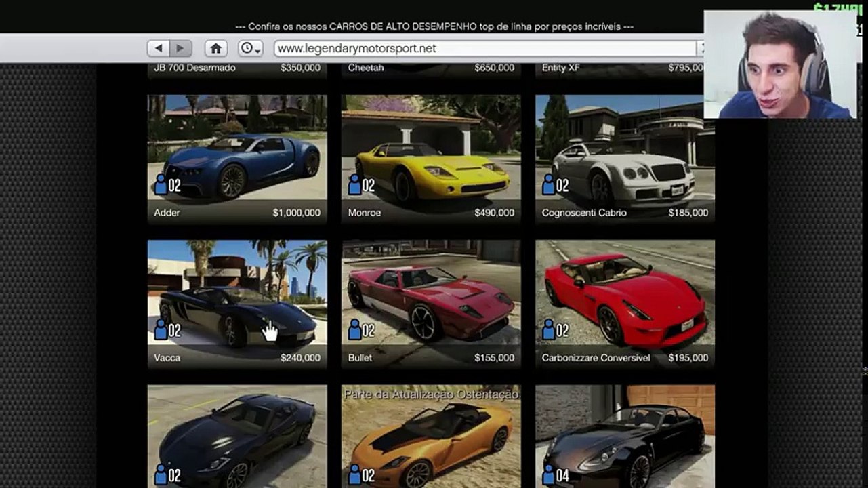The height and width of the screenshot is (488, 868).
Task: Click the browser forward arrow button
Action: [x=180, y=48]
